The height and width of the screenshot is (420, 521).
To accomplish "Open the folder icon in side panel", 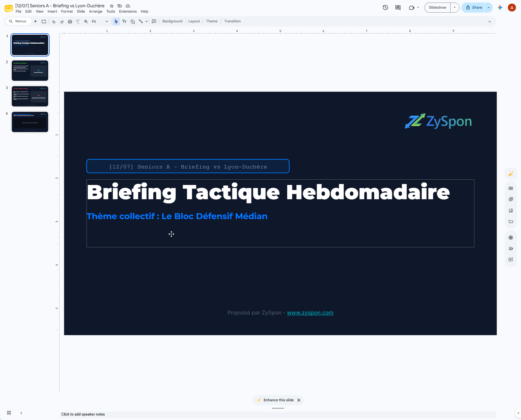I will click(511, 222).
